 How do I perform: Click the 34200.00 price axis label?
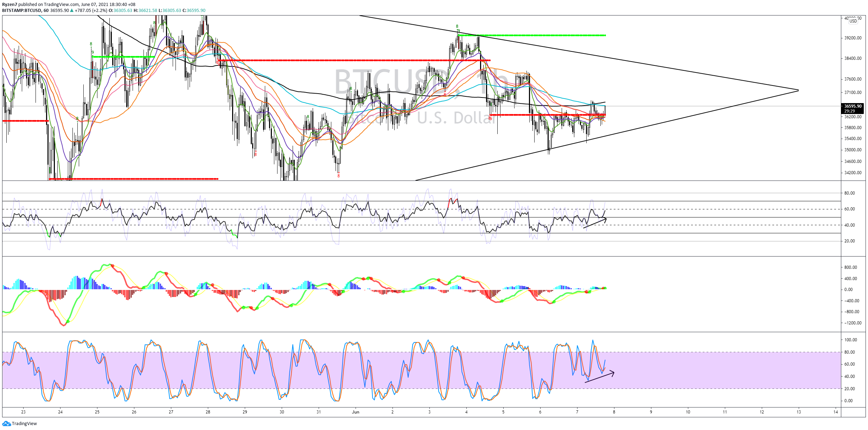(x=853, y=173)
